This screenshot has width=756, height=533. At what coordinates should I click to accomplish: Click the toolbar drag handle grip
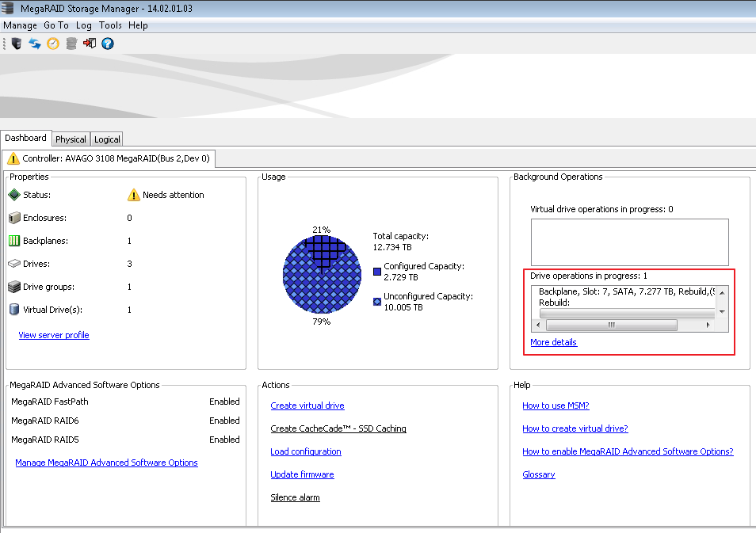tap(4, 44)
